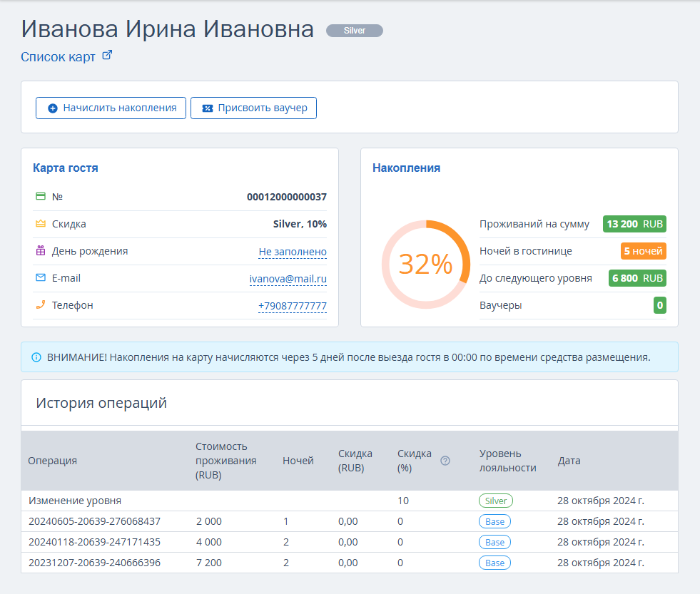Click the gift icon beside День рождения
Viewport: 700px width, 594px height.
41,250
